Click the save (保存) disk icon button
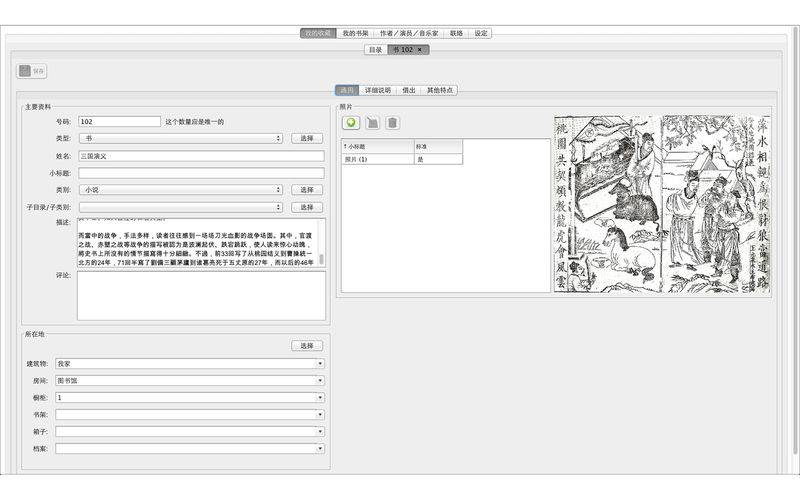The width and height of the screenshot is (800, 500). (x=32, y=71)
